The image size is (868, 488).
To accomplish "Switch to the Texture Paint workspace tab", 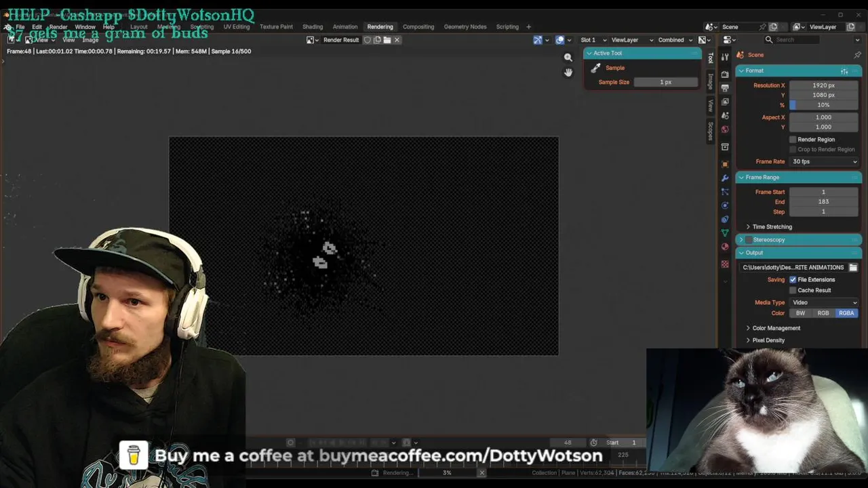I will click(276, 27).
